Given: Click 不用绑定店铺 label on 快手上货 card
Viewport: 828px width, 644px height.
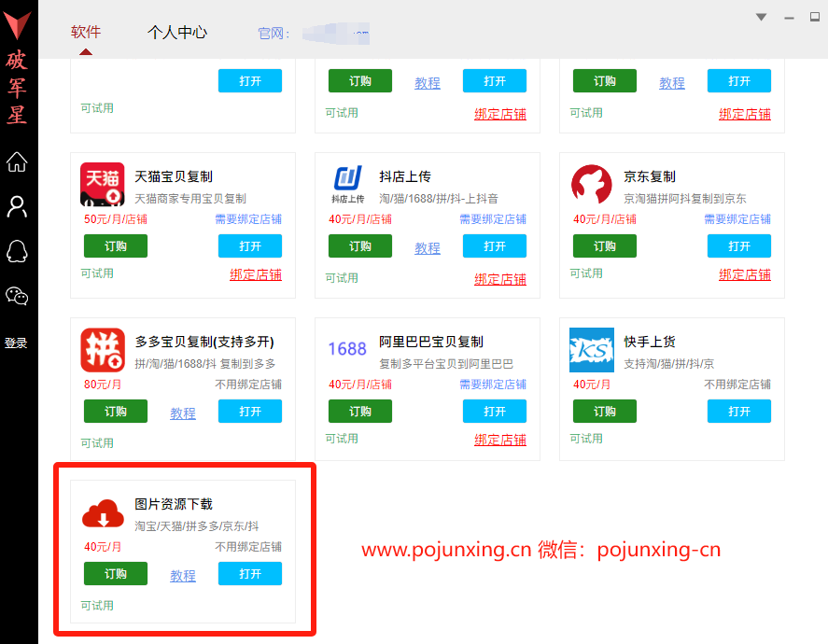Looking at the screenshot, I should 737,385.
